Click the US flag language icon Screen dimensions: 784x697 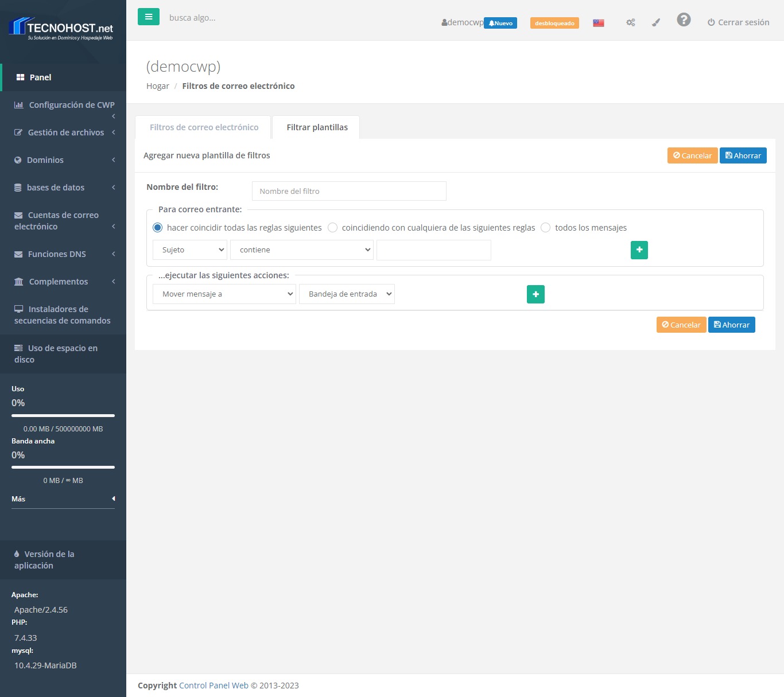[598, 23]
